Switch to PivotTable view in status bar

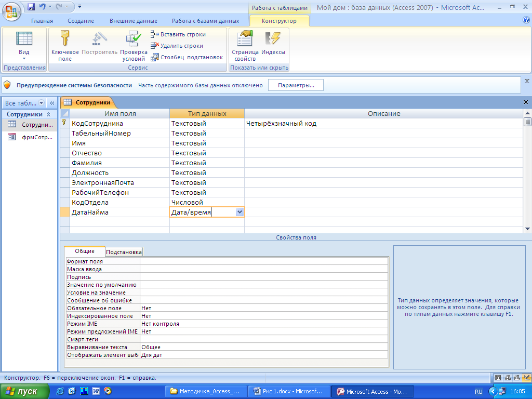pos(508,378)
